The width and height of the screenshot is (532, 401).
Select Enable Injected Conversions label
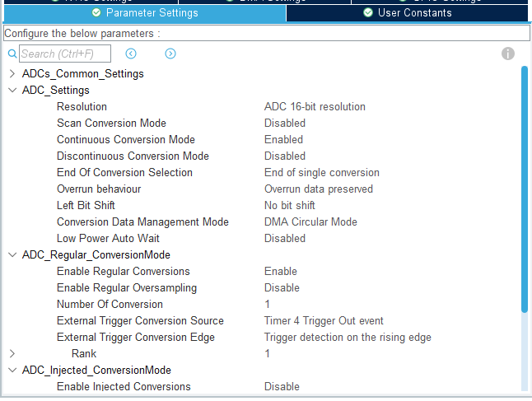click(x=124, y=386)
